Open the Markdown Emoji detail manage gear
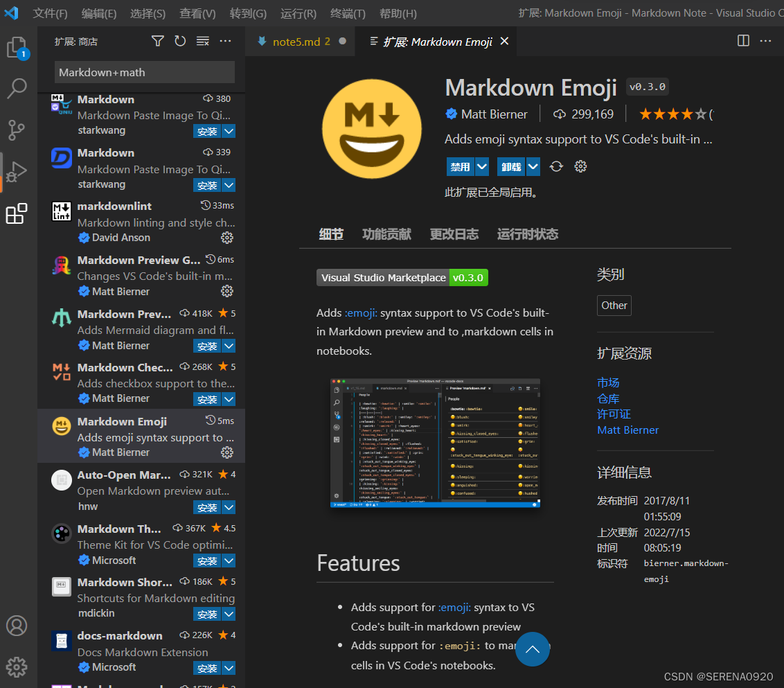The image size is (784, 688). (x=580, y=166)
